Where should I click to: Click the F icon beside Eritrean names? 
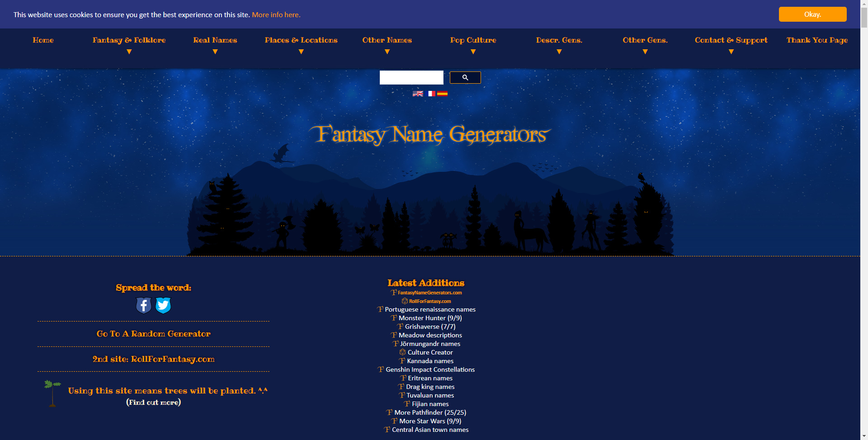(403, 378)
